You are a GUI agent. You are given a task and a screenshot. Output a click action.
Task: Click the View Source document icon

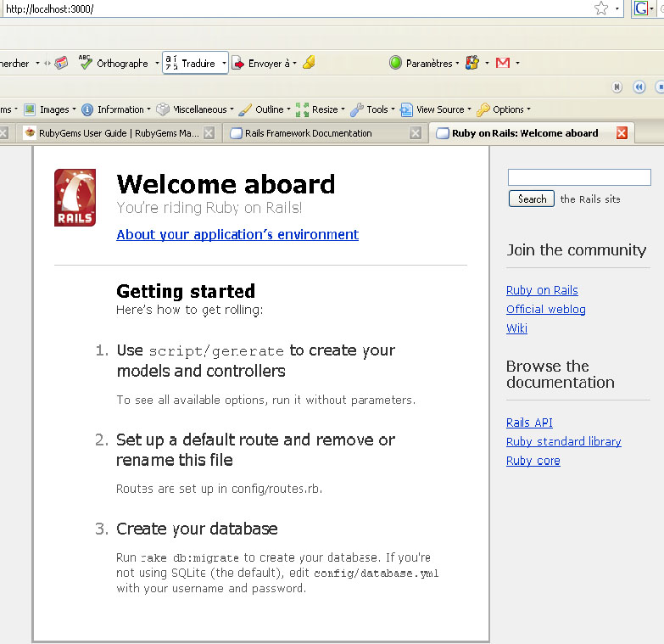coord(406,109)
